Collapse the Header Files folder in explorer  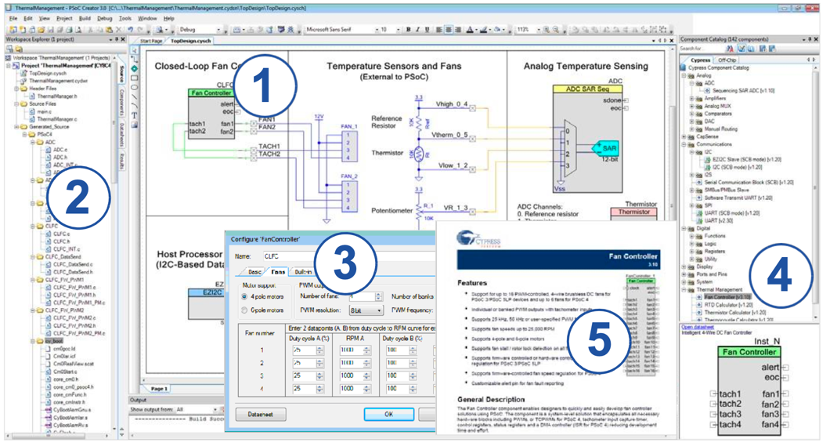coord(17,89)
